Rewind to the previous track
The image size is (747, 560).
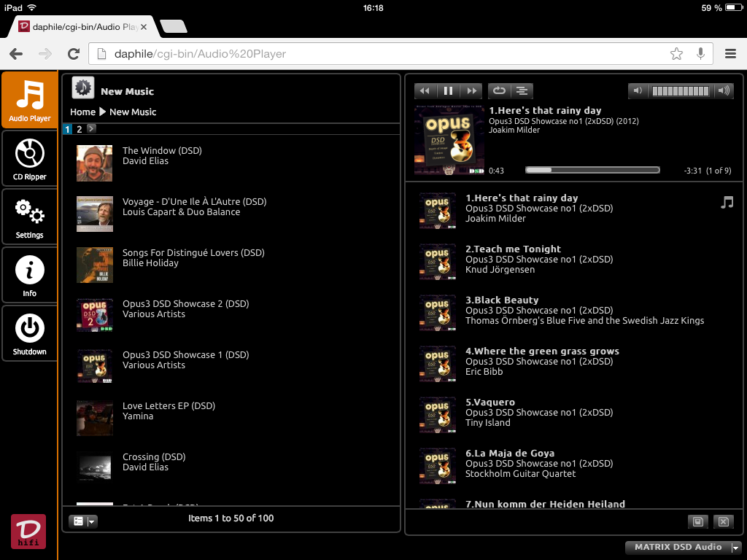point(425,91)
